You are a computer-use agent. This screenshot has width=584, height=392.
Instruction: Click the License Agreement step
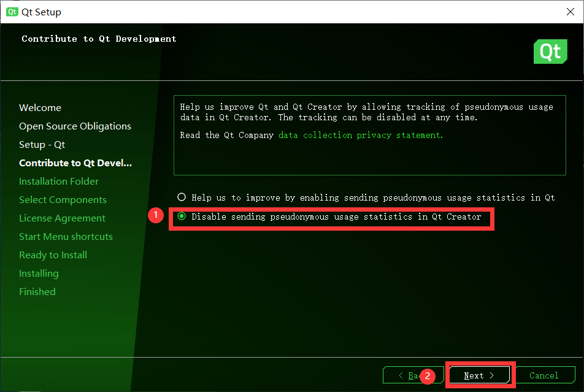click(x=62, y=218)
